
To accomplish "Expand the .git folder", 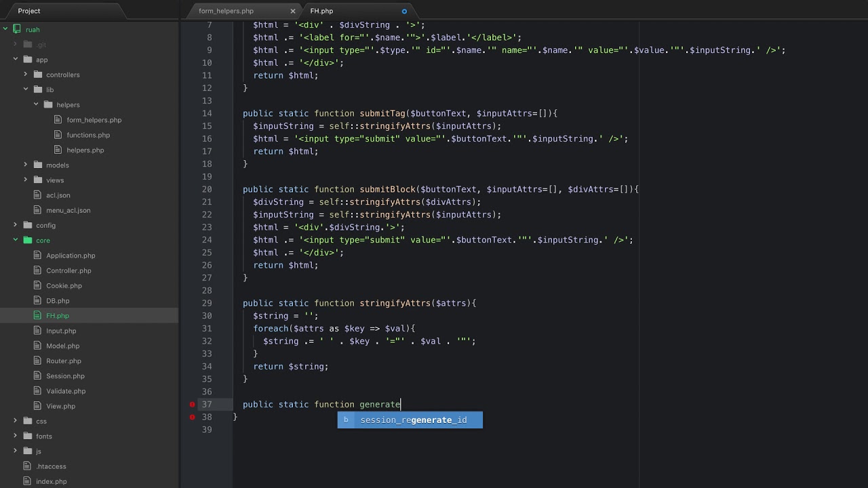I will (16, 45).
